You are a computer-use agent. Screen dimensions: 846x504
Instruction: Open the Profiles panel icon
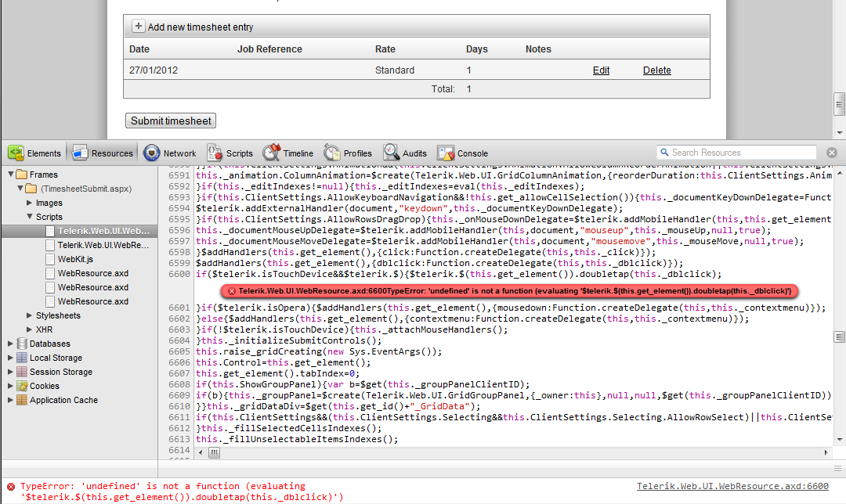pos(332,153)
